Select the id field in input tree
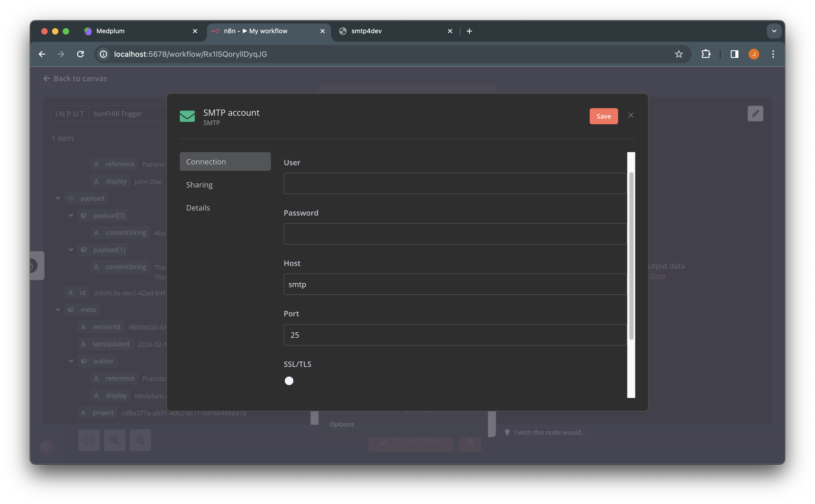815x504 pixels. pyautogui.click(x=77, y=293)
